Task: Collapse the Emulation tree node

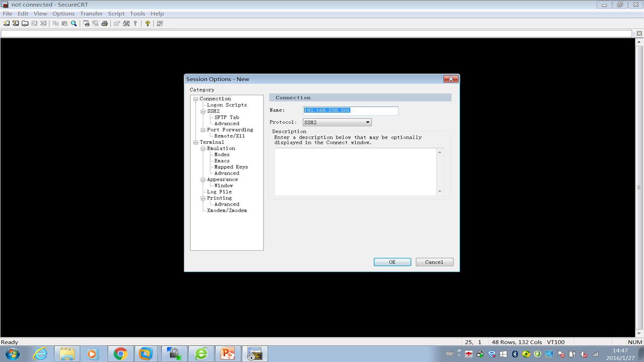Action: point(203,148)
